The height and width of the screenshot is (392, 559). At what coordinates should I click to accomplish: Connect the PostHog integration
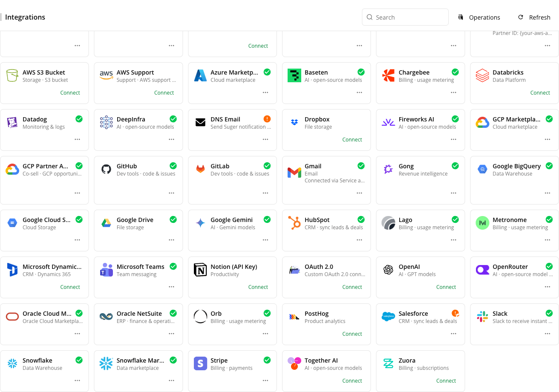tap(352, 334)
